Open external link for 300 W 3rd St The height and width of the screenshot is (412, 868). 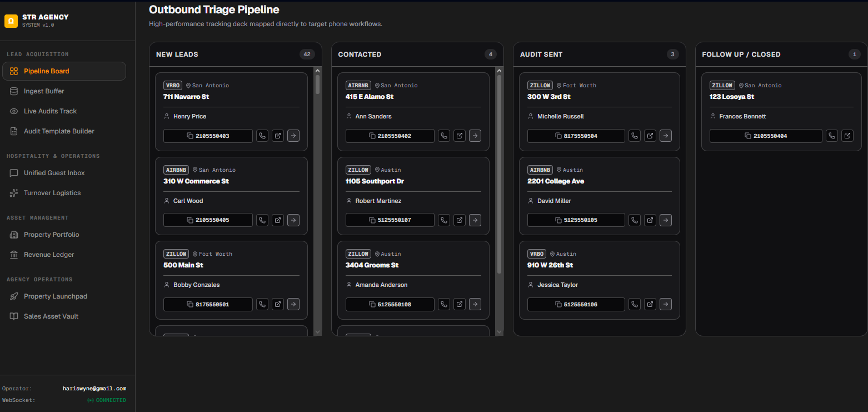[x=650, y=136]
